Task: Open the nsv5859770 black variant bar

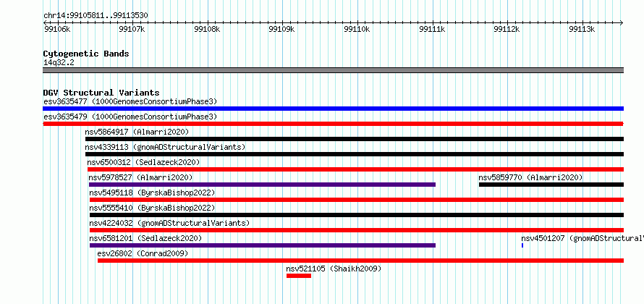Action: tap(551, 185)
